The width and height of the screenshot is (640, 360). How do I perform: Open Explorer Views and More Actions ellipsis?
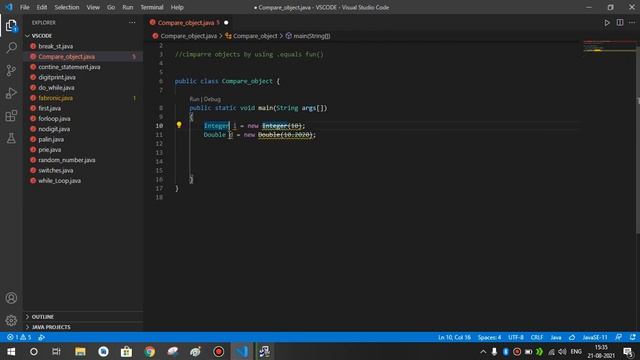click(132, 23)
